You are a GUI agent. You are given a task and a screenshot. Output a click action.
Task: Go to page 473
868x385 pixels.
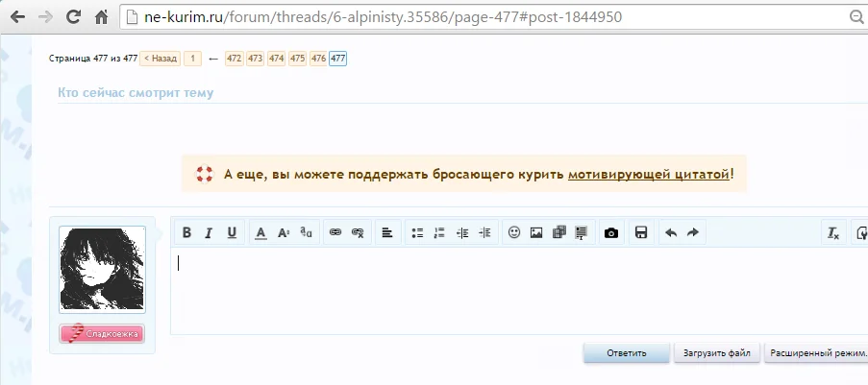click(x=255, y=59)
